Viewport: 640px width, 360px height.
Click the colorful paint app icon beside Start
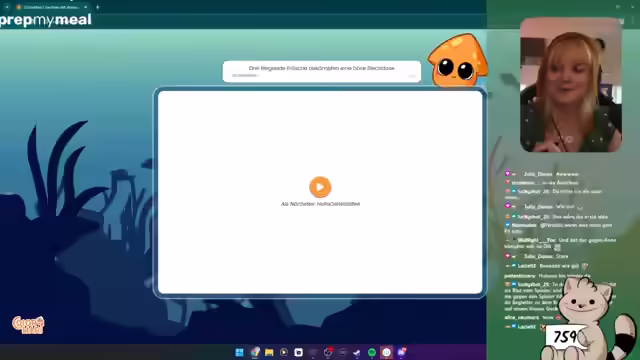[x=255, y=352]
